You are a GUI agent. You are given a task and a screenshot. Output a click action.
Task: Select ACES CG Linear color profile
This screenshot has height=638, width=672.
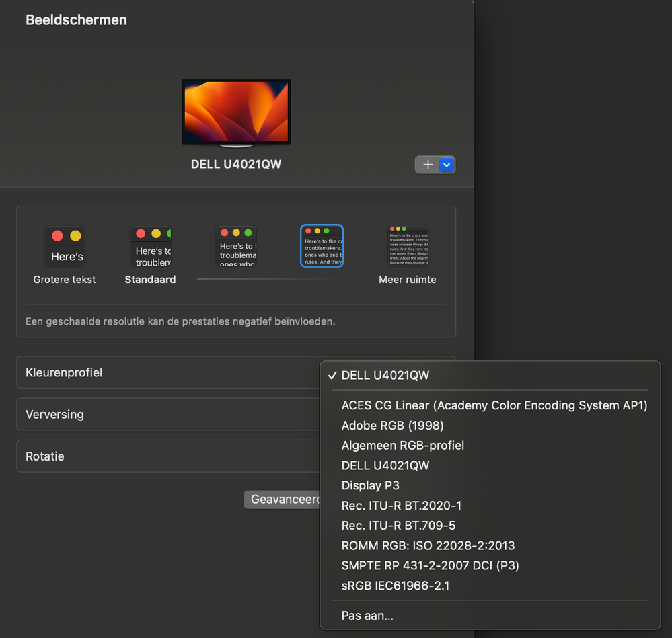490,405
